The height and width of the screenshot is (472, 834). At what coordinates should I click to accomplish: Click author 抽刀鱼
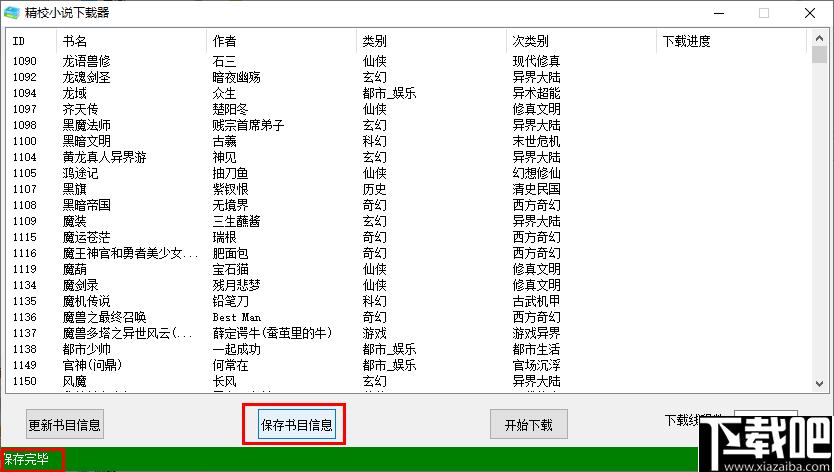(x=230, y=173)
